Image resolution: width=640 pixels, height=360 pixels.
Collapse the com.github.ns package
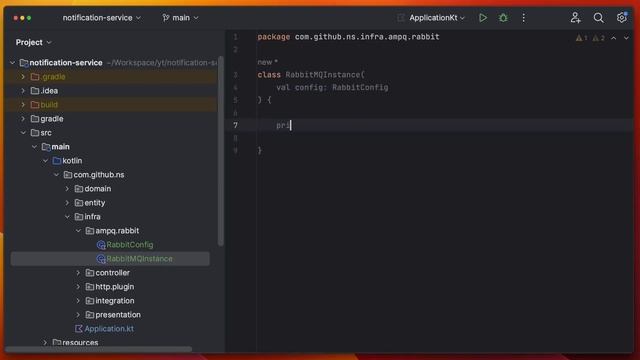click(56, 175)
